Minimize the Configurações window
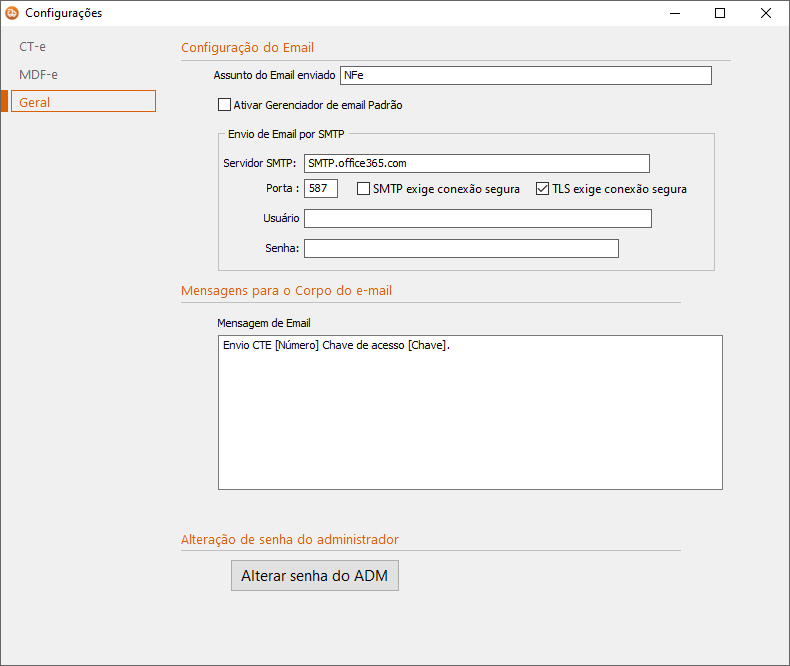This screenshot has width=790, height=666. pyautogui.click(x=674, y=14)
